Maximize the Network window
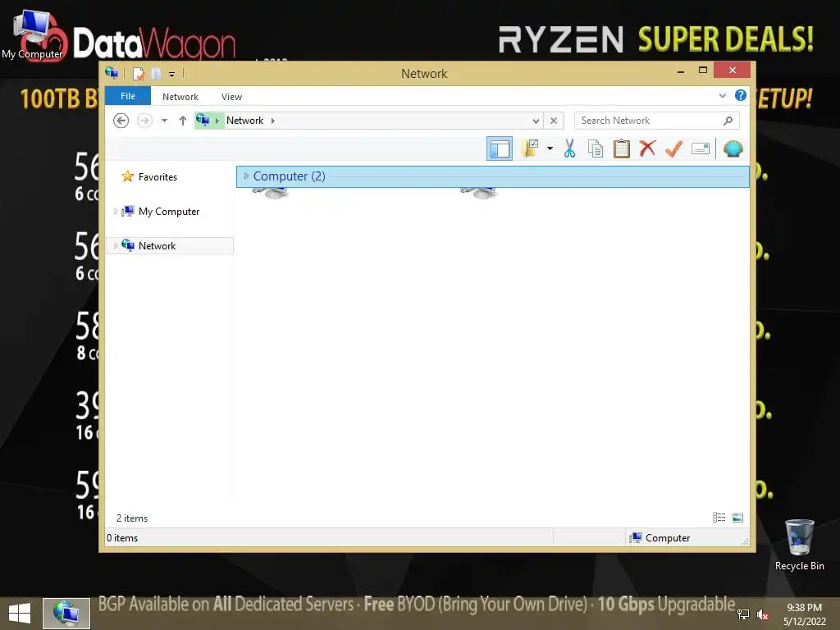This screenshot has height=630, width=840. [703, 71]
